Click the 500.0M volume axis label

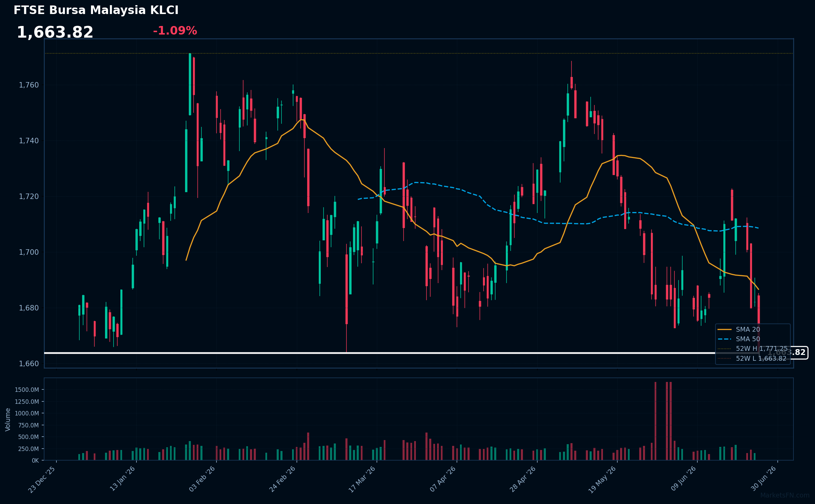click(x=28, y=437)
